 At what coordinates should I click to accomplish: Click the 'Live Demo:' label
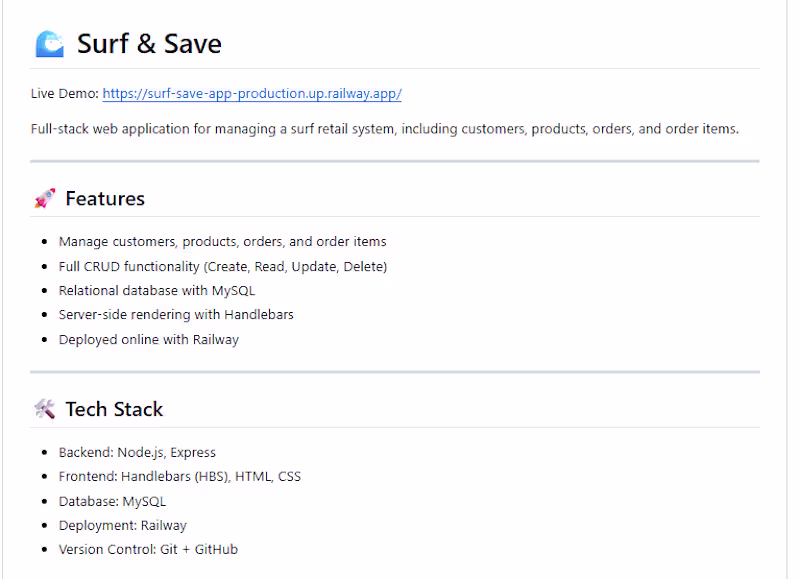[x=64, y=94]
